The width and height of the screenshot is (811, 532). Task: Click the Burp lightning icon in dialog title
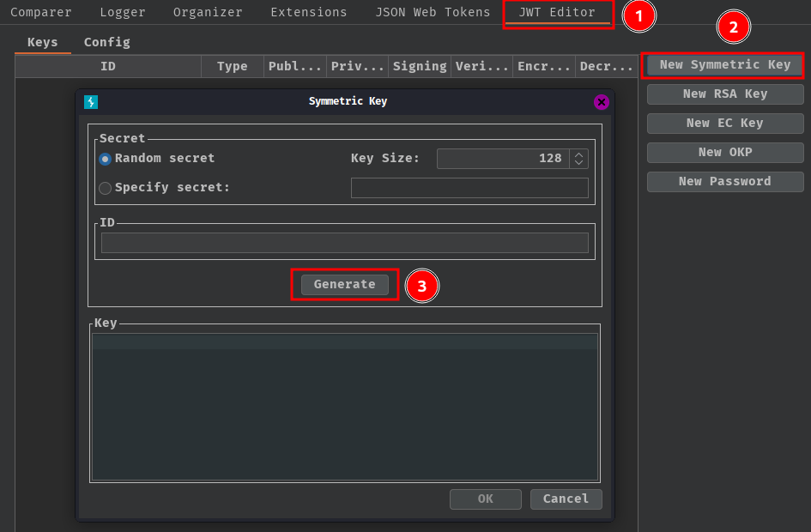point(91,102)
